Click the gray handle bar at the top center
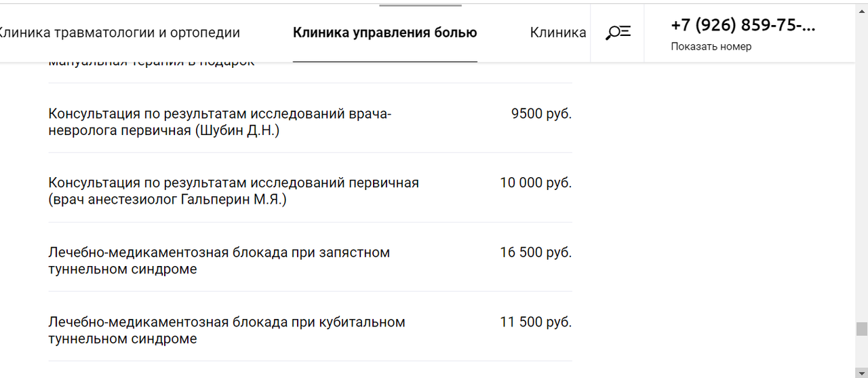868x378 pixels. click(420, 5)
